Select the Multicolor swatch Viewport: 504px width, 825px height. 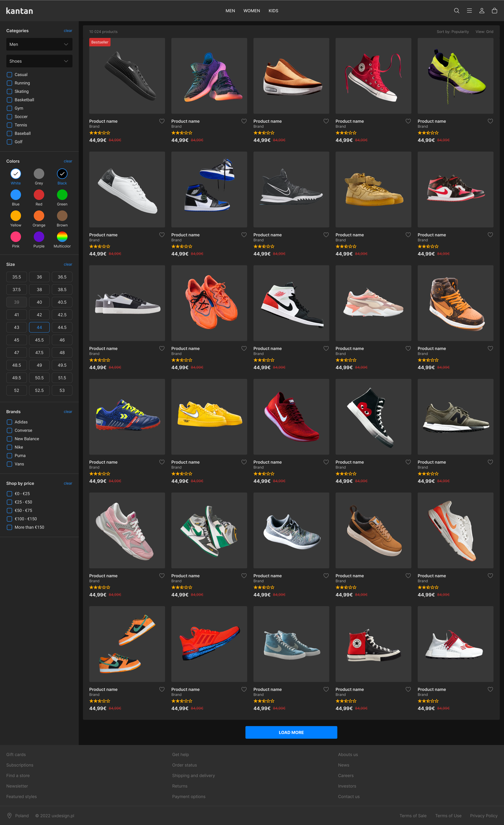[62, 237]
